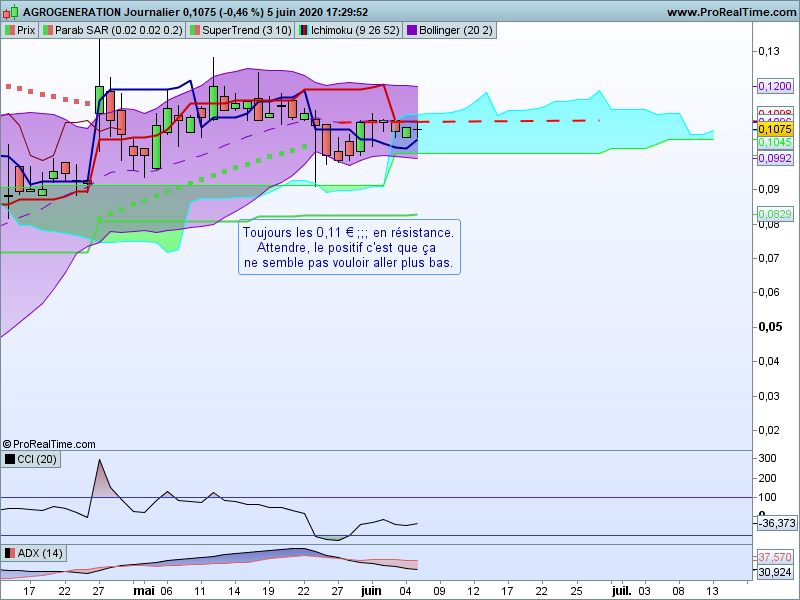Click the 0,06 price axis tick
800x600 pixels.
point(769,292)
